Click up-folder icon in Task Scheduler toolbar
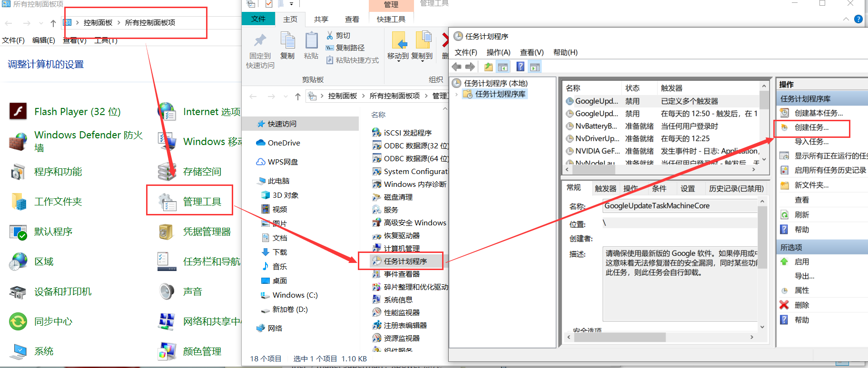868x368 pixels. 488,67
